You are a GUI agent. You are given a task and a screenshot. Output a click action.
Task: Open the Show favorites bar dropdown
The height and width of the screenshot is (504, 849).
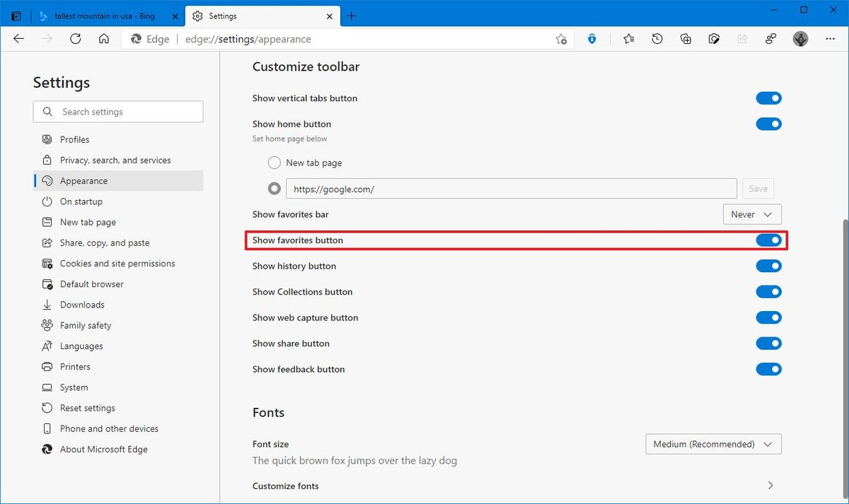point(751,214)
